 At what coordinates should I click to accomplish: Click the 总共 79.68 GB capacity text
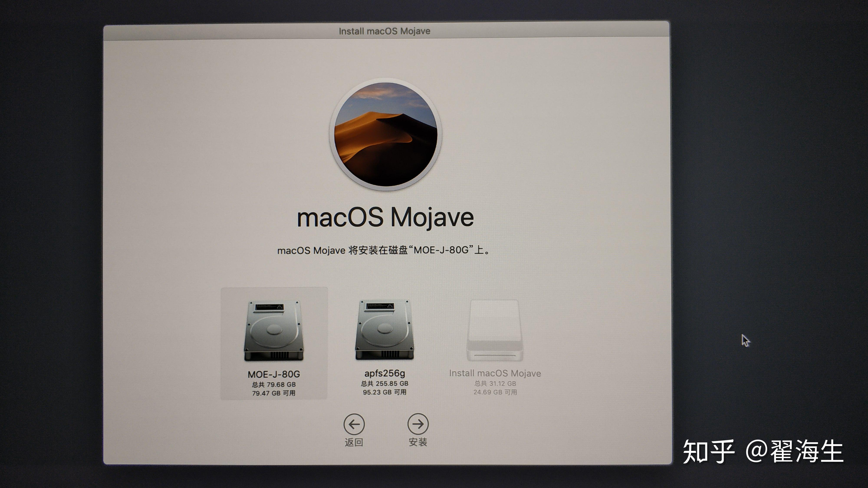coord(274,384)
